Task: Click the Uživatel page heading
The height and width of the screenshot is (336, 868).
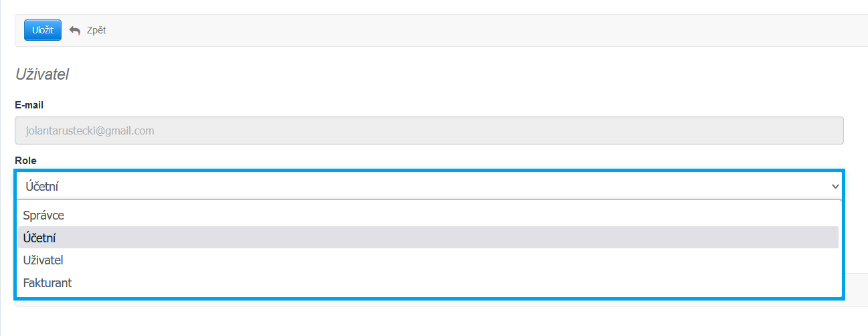Action: click(x=42, y=74)
